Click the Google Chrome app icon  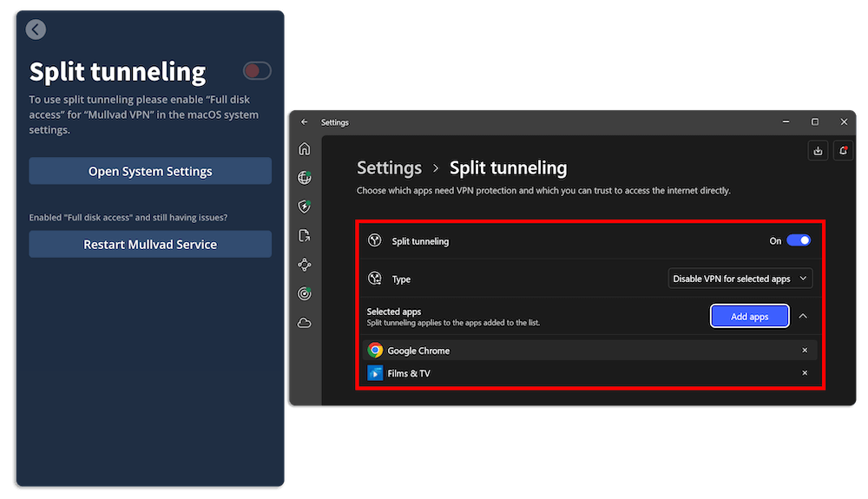(375, 351)
